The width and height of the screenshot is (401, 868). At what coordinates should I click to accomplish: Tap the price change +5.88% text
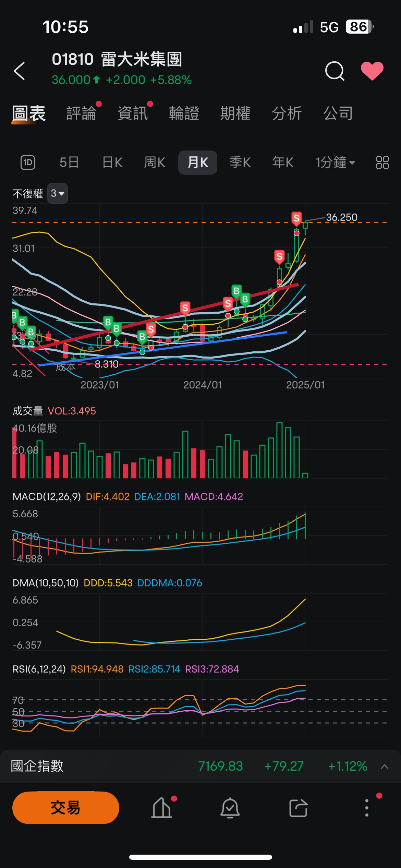pos(171,80)
